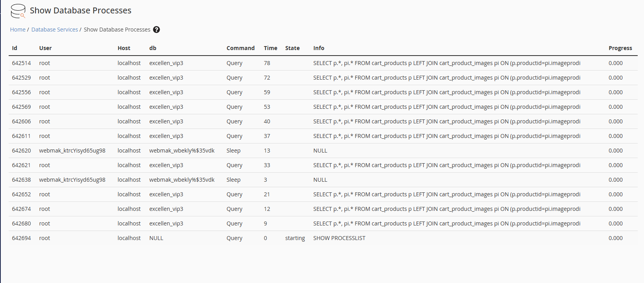The image size is (644, 283).
Task: Click the SELECT query info in row 642680
Action: (447, 223)
